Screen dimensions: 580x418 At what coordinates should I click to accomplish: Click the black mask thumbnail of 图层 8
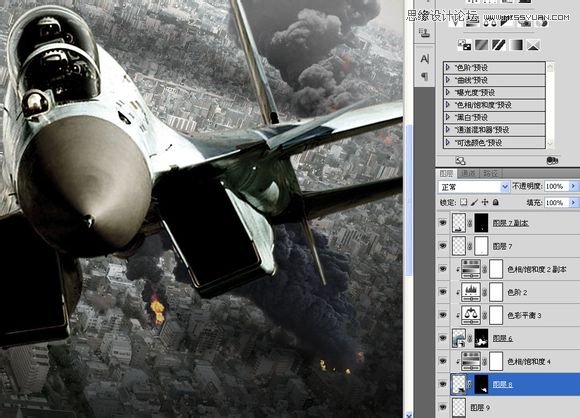click(x=481, y=384)
